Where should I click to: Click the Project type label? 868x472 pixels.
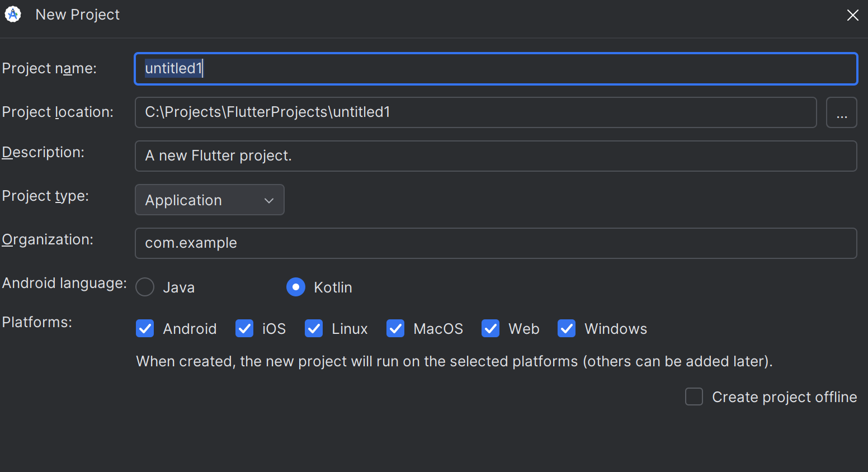pyautogui.click(x=45, y=196)
